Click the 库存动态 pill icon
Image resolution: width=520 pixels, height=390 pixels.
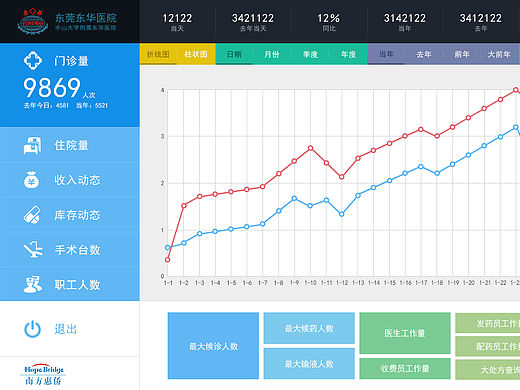pos(32,215)
